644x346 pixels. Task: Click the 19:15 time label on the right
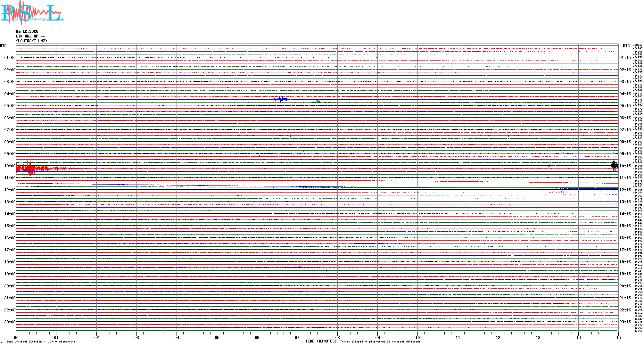(x=625, y=274)
